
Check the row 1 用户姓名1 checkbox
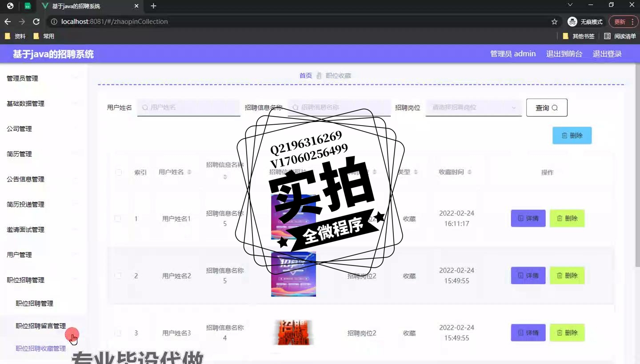coord(118,219)
